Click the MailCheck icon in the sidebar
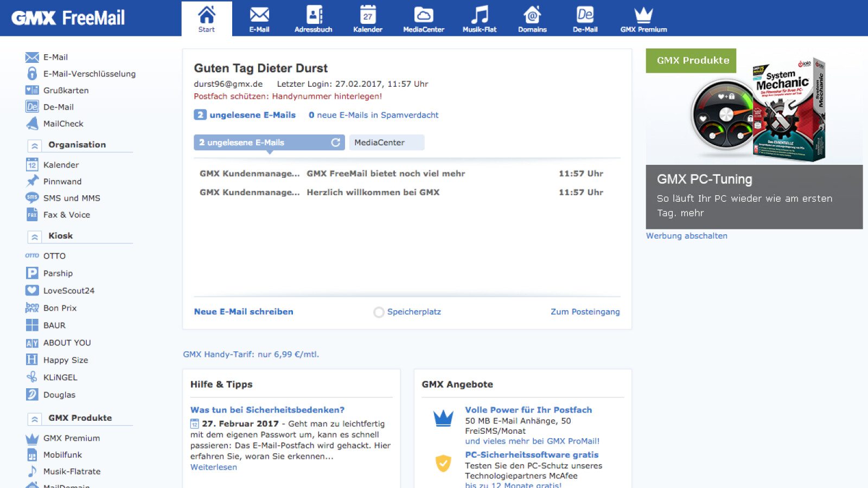Image resolution: width=868 pixels, height=488 pixels. pos(32,123)
